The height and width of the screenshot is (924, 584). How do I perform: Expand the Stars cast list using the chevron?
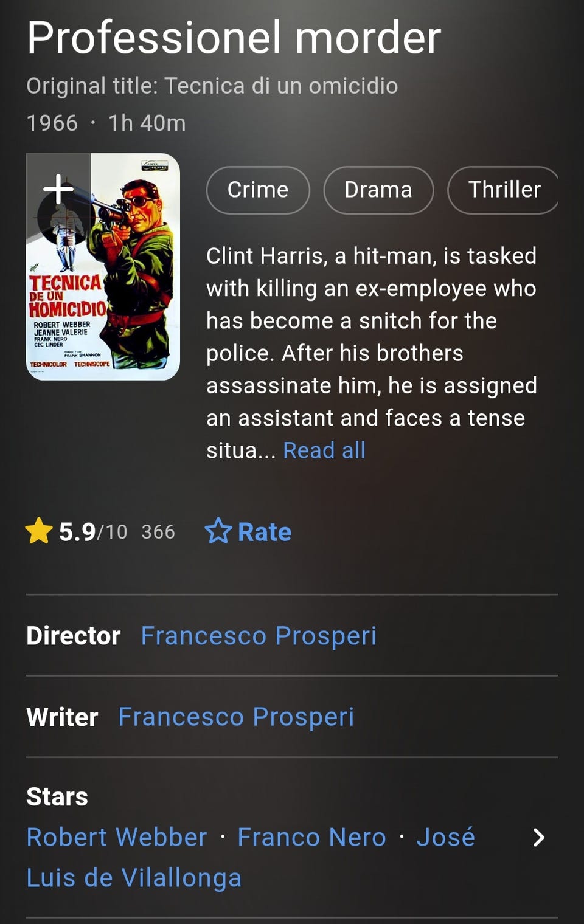pyautogui.click(x=538, y=838)
